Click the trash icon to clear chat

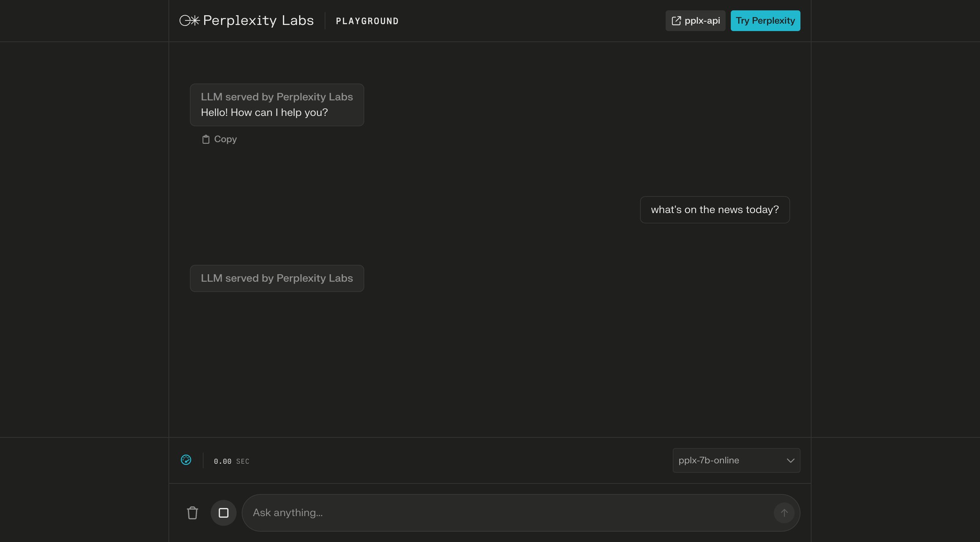pos(192,513)
